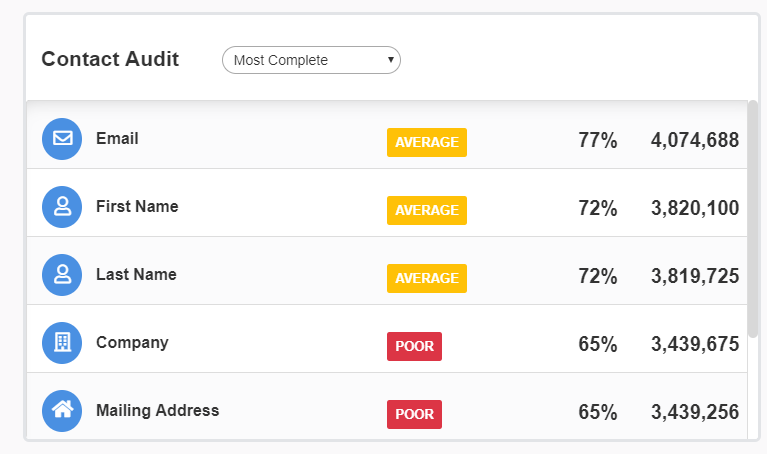Click the AVERAGE badge for Last Name

[427, 278]
